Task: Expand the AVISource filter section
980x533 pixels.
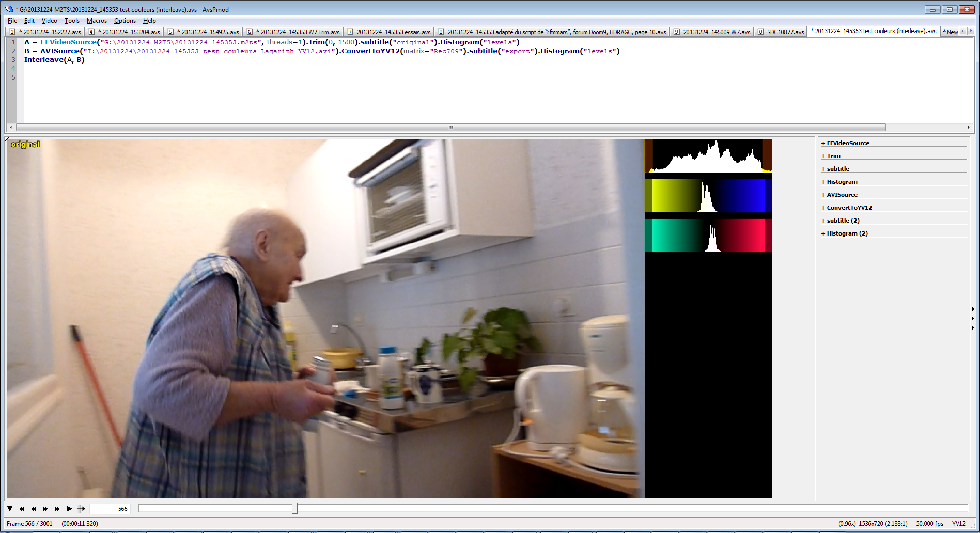Action: pyautogui.click(x=842, y=195)
